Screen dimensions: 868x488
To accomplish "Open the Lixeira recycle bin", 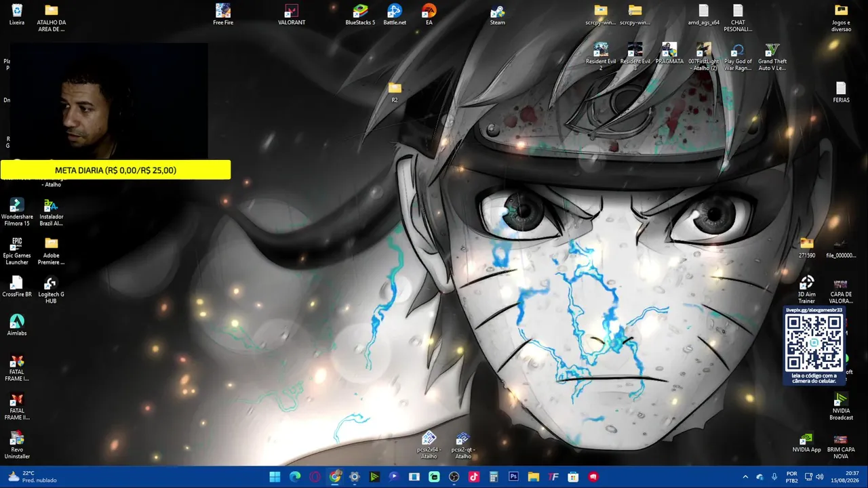I will (x=17, y=15).
